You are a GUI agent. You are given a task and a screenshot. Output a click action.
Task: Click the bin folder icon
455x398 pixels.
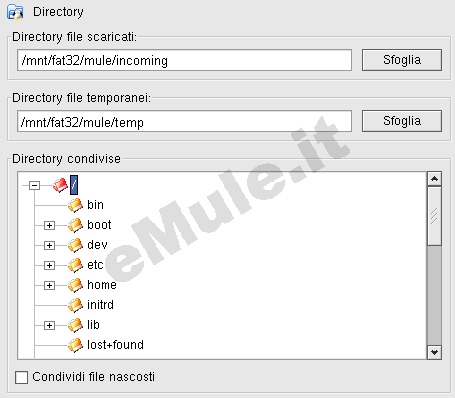[75, 205]
